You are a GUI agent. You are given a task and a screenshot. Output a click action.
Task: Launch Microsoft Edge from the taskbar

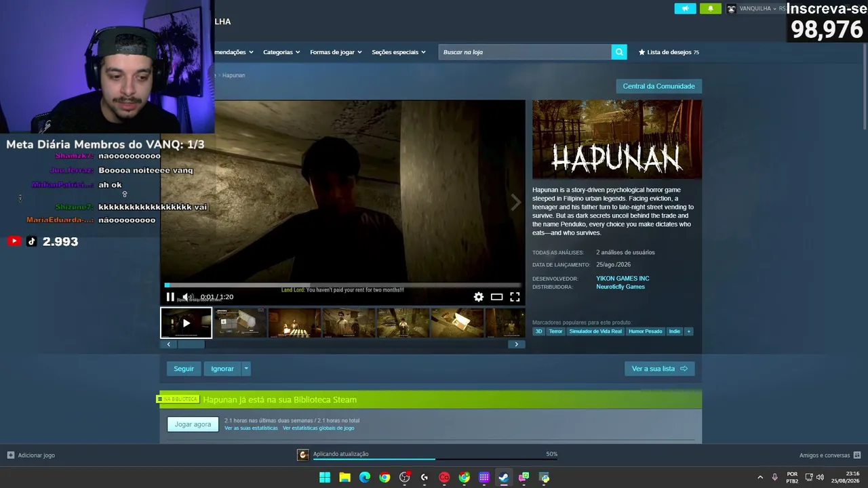pos(365,477)
